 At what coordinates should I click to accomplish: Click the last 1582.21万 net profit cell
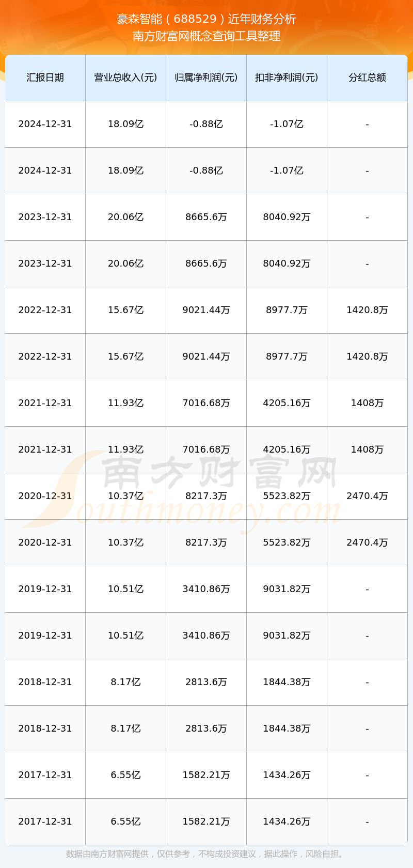pos(206,822)
